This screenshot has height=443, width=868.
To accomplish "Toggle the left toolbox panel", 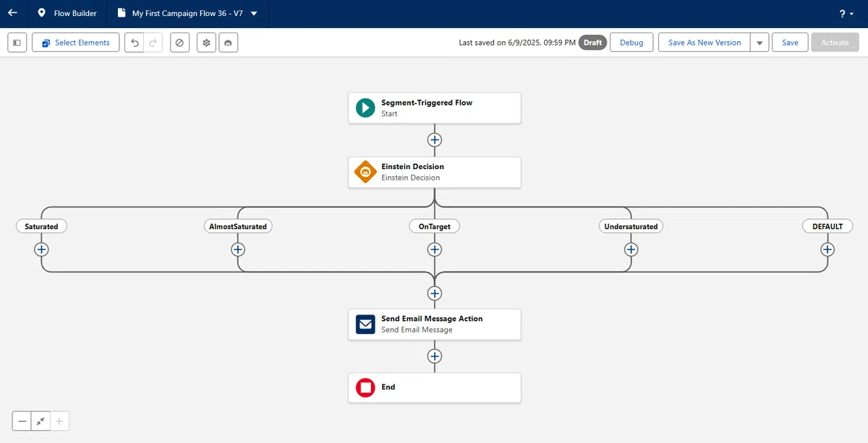I will (x=17, y=43).
